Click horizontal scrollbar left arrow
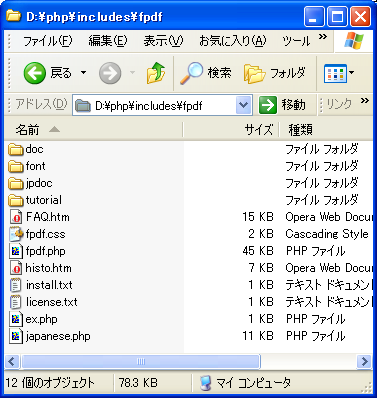 13,361
